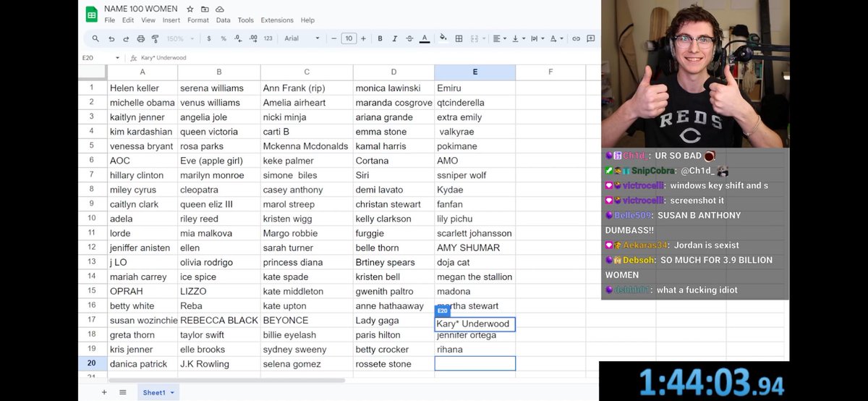
Task: Check the cloud save status icon
Action: pos(219,9)
